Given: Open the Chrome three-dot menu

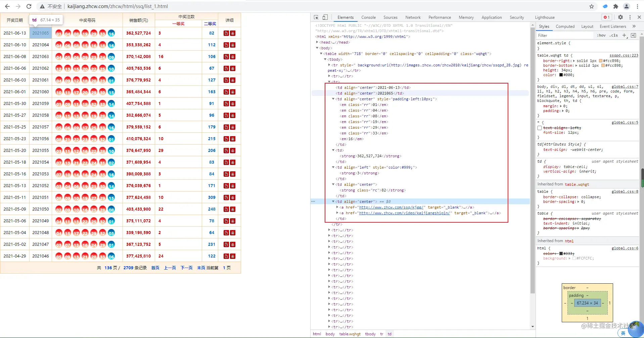Looking at the screenshot, I should pyautogui.click(x=637, y=6).
